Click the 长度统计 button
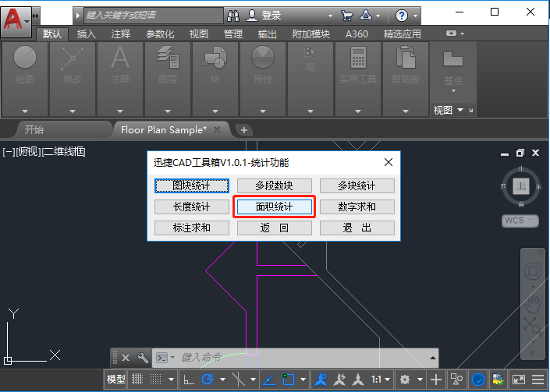Image resolution: width=550 pixels, height=392 pixels. (x=191, y=207)
